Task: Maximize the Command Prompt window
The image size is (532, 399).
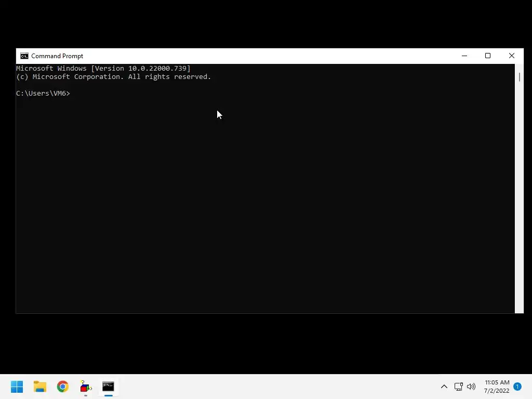Action: point(487,56)
